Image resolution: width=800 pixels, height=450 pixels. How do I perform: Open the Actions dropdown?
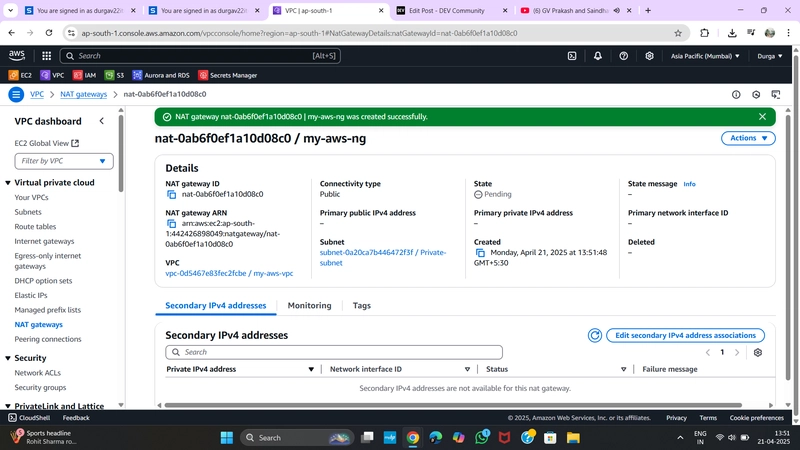click(x=748, y=138)
